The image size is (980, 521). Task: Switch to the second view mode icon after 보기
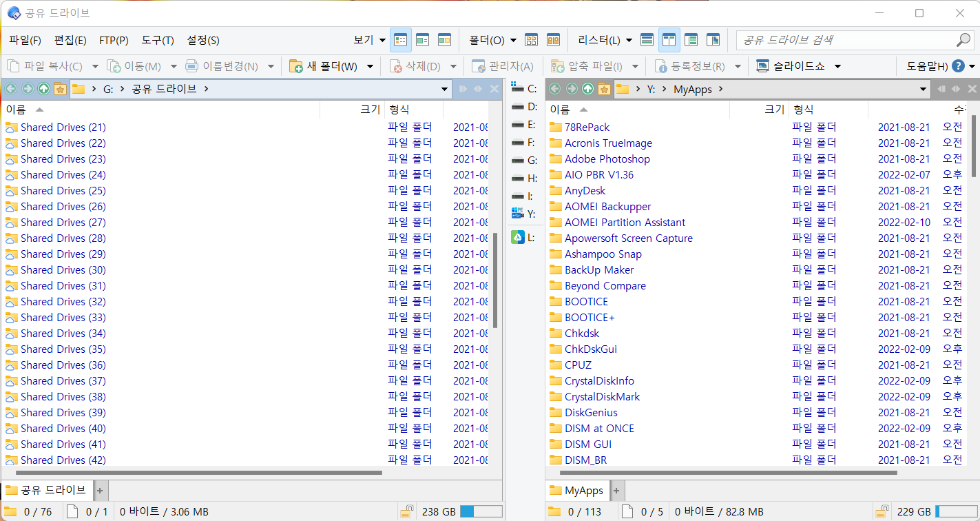(x=422, y=40)
